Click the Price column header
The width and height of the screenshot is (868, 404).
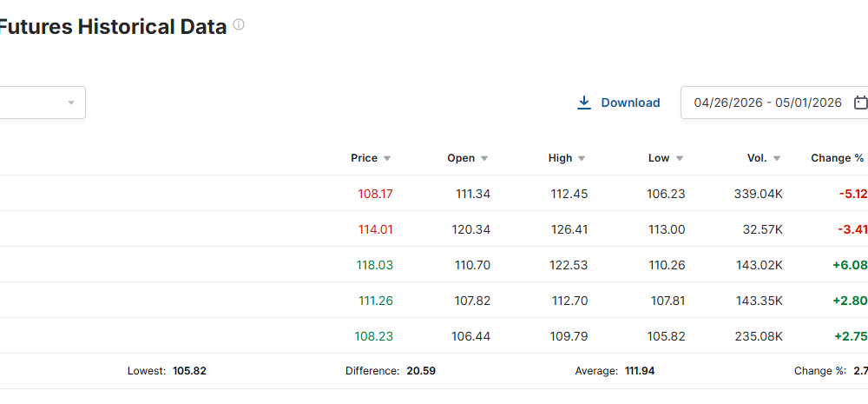click(365, 158)
